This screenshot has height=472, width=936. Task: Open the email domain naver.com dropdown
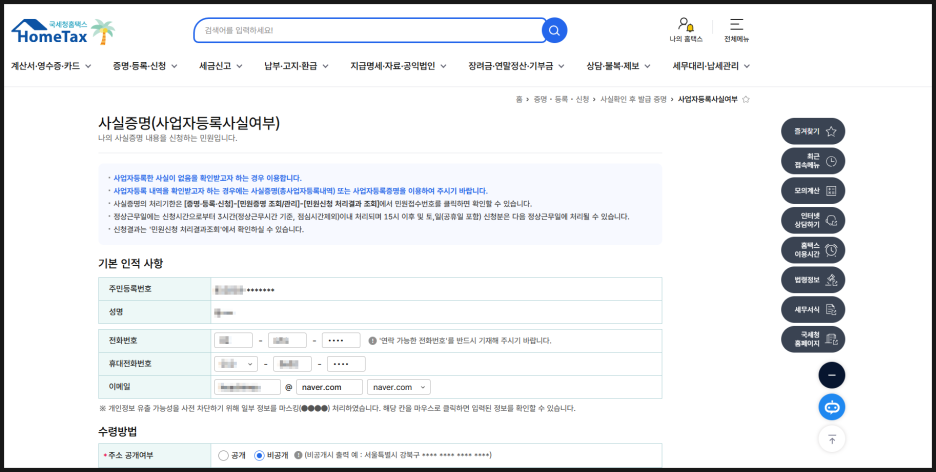(x=399, y=387)
